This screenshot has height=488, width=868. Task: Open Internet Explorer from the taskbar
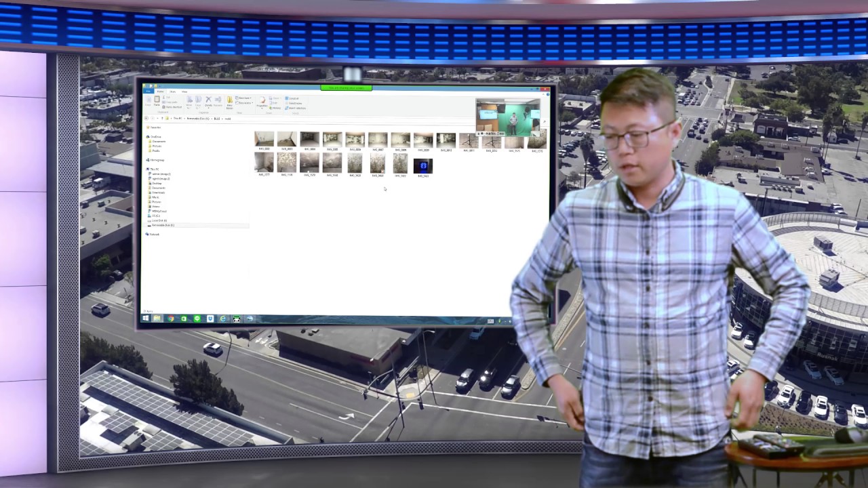tap(222, 319)
